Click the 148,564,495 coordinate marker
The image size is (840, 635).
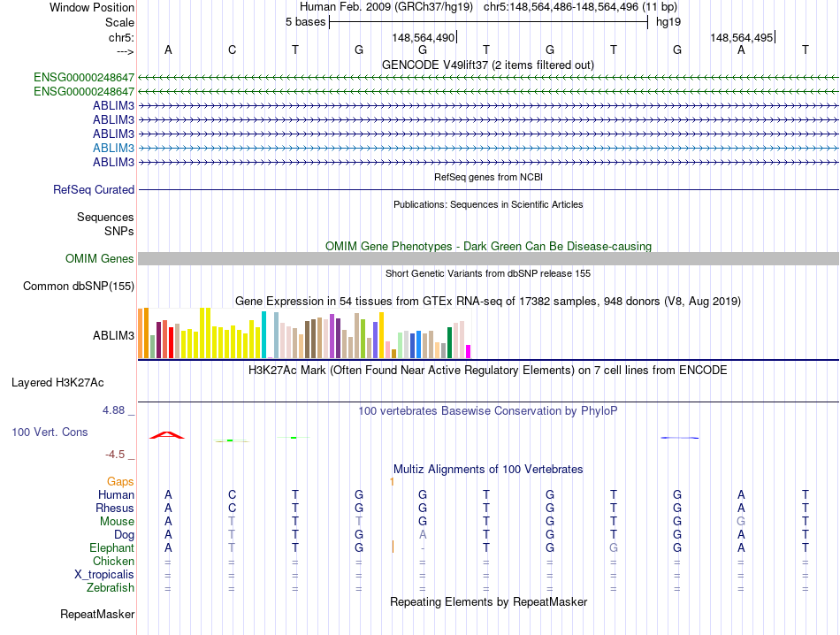click(x=742, y=37)
